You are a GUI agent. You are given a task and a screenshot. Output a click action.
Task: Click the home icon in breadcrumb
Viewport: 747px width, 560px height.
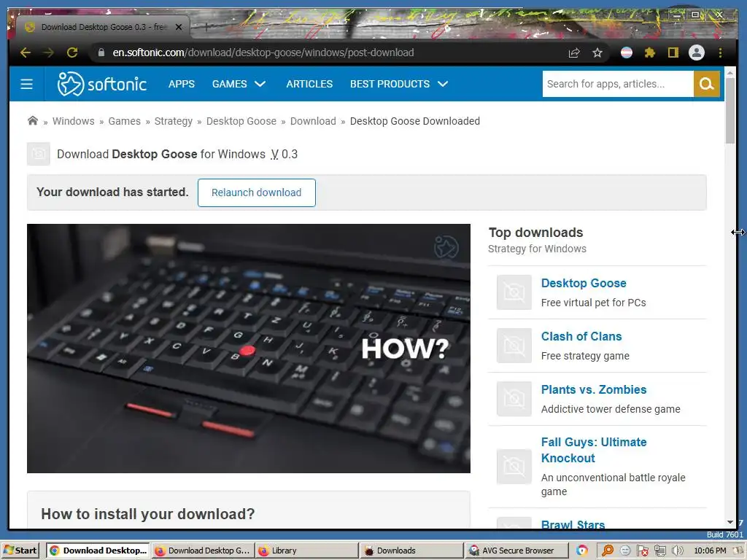point(32,120)
